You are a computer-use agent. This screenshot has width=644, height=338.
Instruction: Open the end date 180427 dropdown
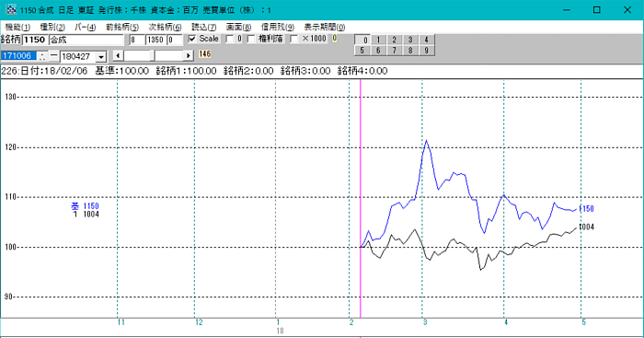[101, 57]
